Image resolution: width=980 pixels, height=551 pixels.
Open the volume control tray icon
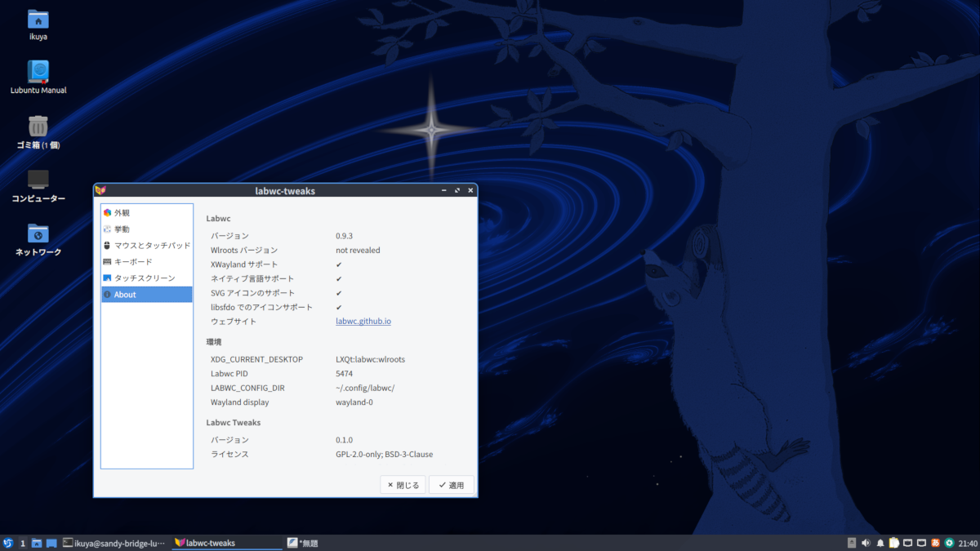click(866, 543)
